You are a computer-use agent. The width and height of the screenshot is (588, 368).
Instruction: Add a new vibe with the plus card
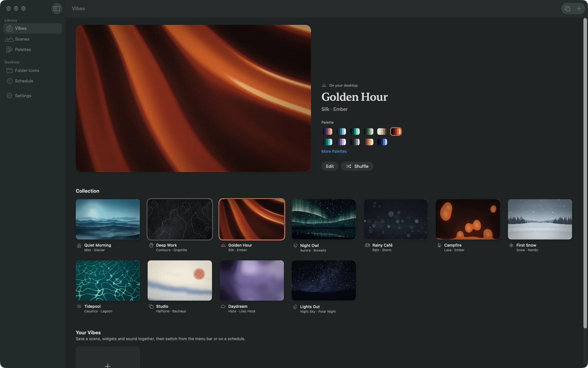108,357
